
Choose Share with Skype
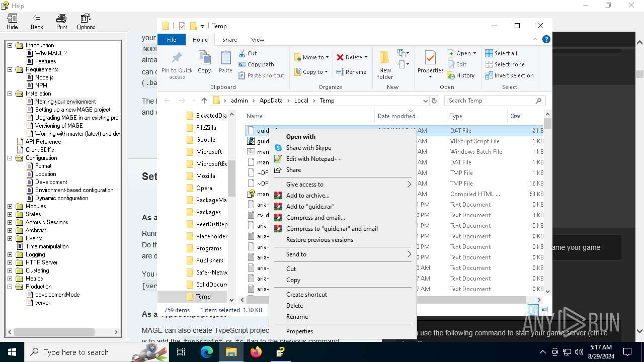click(343, 148)
